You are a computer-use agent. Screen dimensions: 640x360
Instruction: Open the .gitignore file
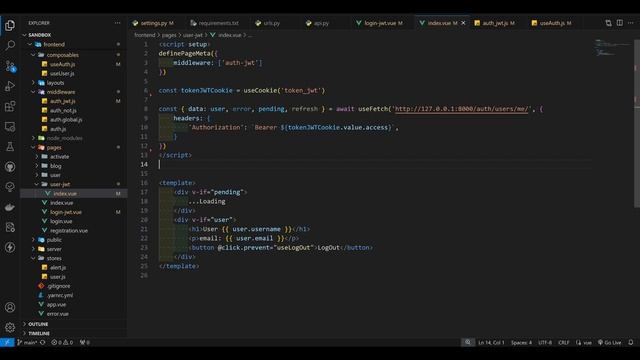(x=58, y=286)
